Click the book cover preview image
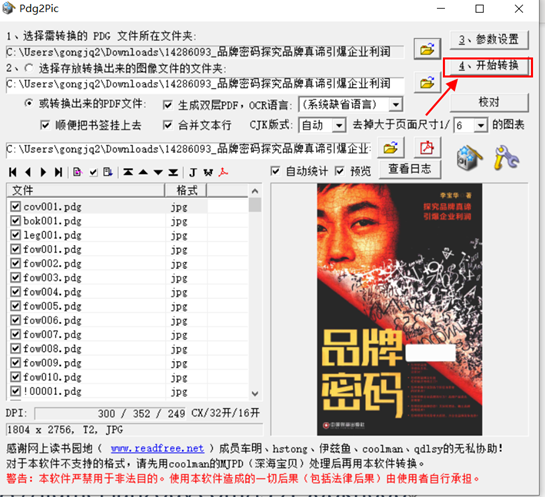The width and height of the screenshot is (545, 497). click(x=399, y=309)
